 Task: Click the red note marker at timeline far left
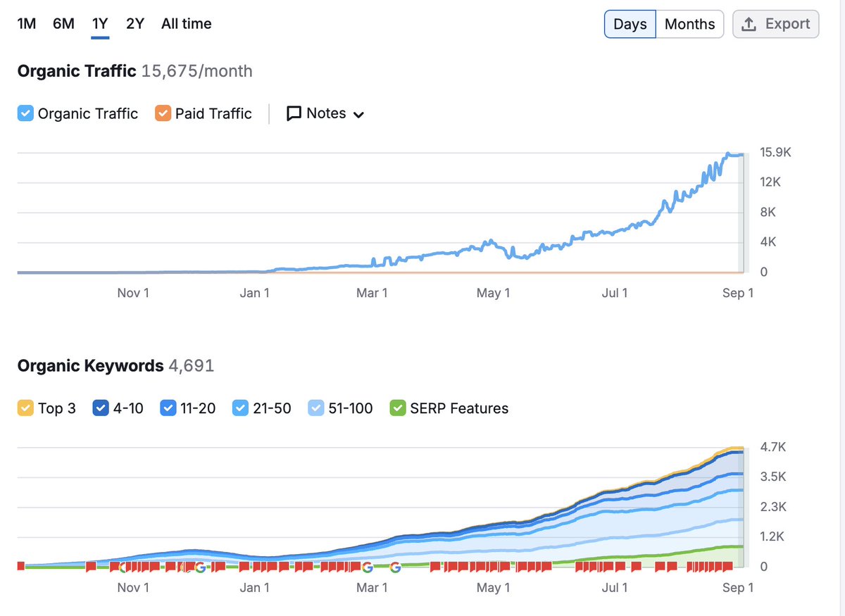pyautogui.click(x=21, y=566)
